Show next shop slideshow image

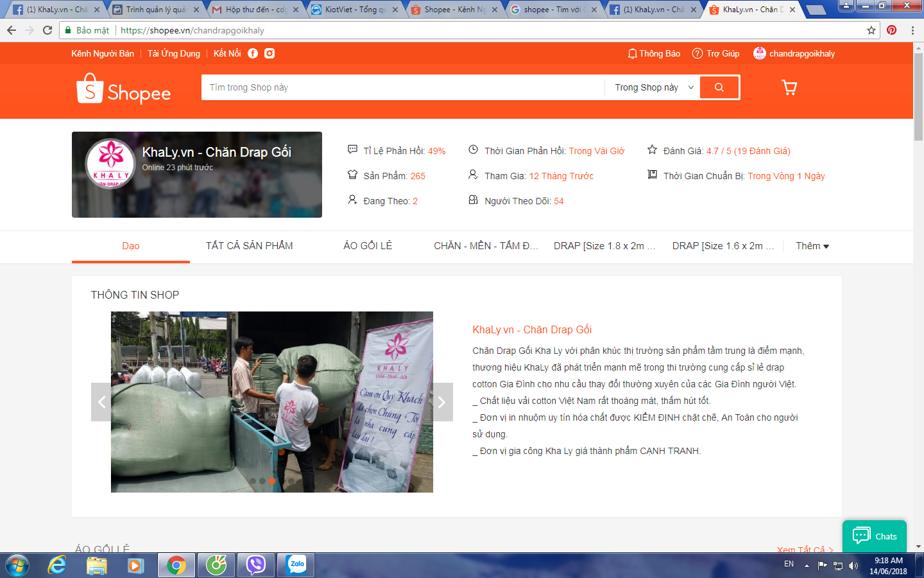click(442, 402)
